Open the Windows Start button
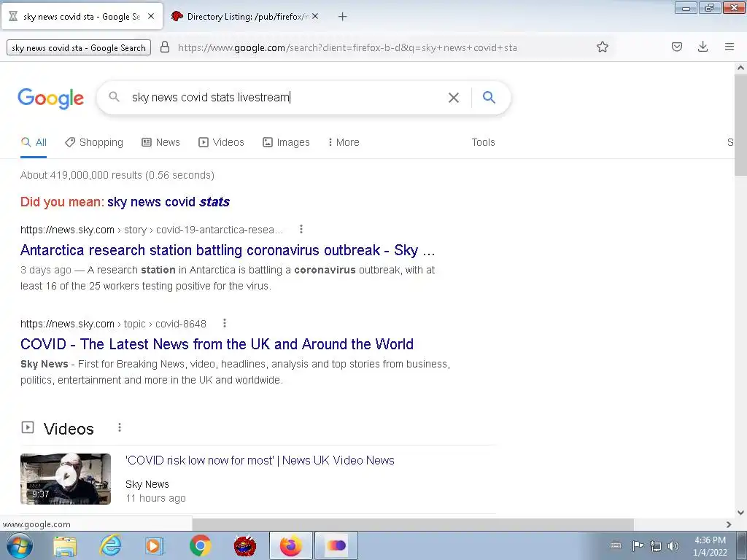This screenshot has width=747, height=560. click(x=20, y=545)
